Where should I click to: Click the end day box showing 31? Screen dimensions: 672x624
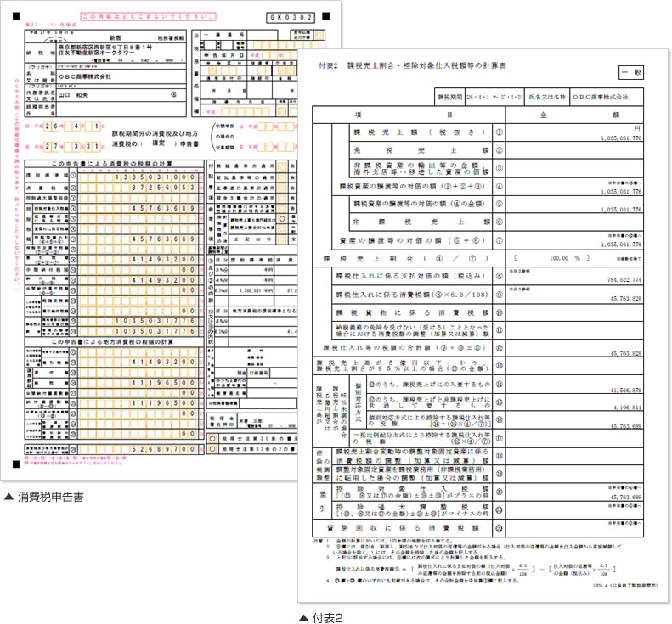coord(93,147)
